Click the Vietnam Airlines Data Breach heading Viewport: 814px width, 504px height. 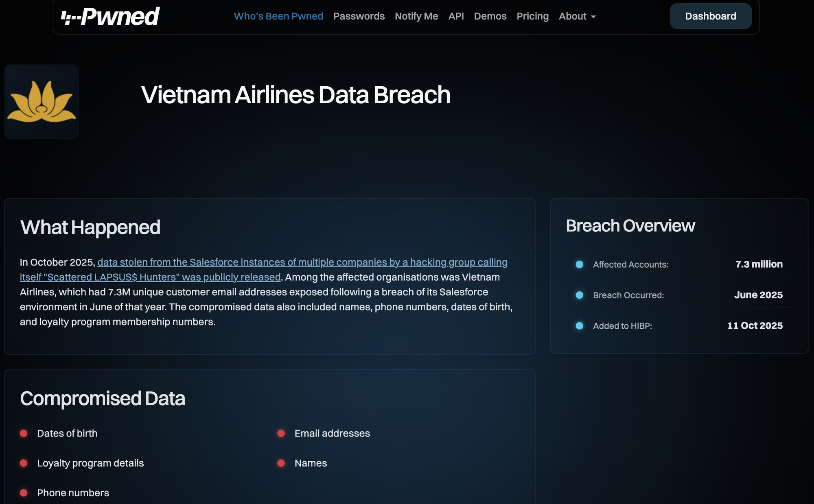(x=295, y=95)
